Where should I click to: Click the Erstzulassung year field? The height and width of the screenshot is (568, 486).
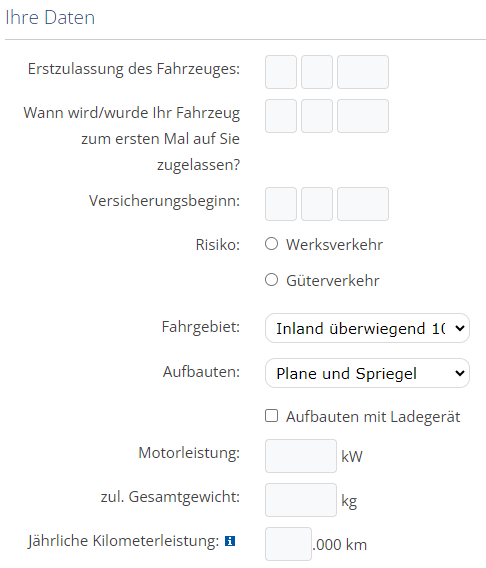(x=363, y=72)
